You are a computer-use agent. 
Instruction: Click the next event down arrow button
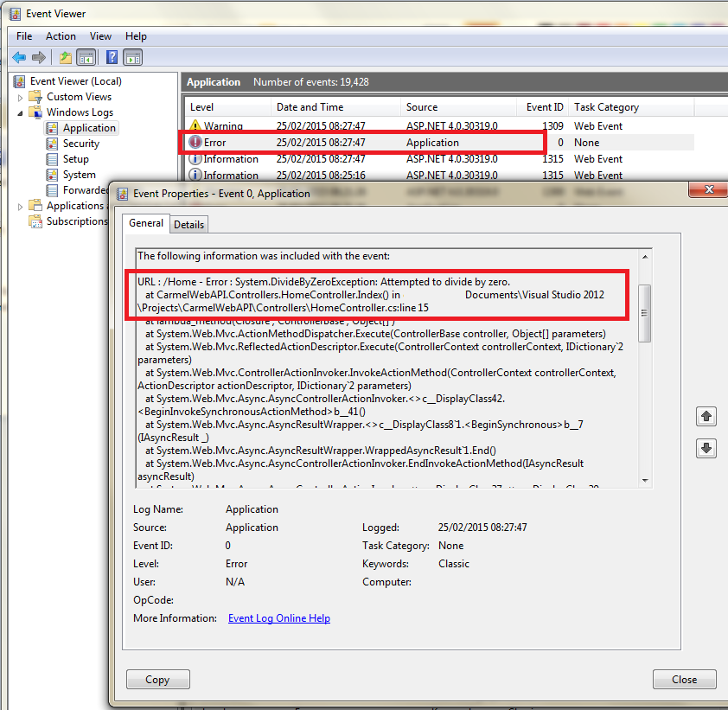click(x=706, y=448)
